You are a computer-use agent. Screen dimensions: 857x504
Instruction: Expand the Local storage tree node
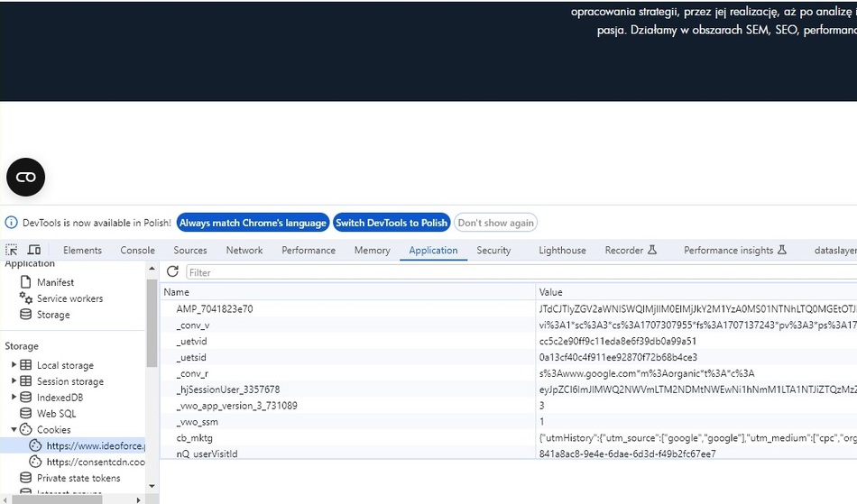[14, 365]
